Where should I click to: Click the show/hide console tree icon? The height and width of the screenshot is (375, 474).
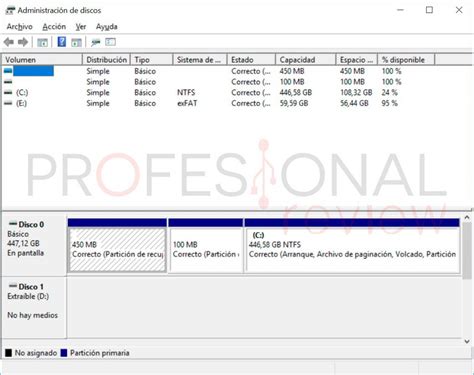42,42
